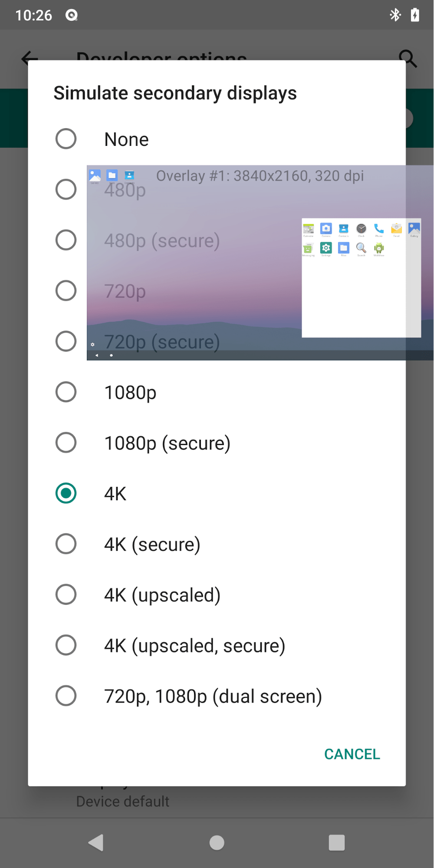Choose the 1080p resolution option
This screenshot has height=868, width=434.
click(x=130, y=392)
